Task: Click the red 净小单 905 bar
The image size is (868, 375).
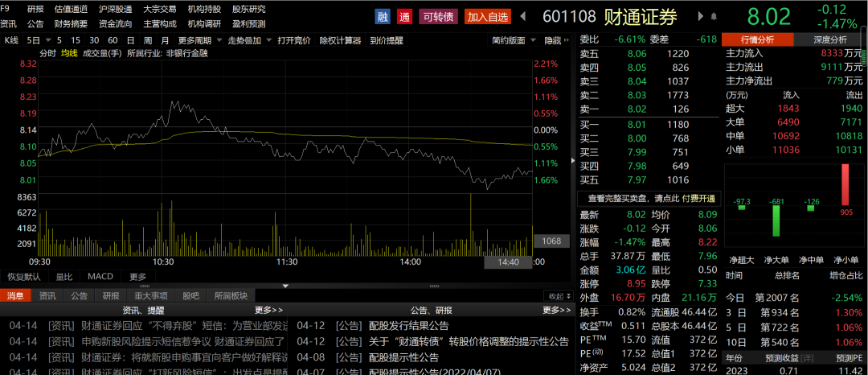Action: [x=845, y=186]
